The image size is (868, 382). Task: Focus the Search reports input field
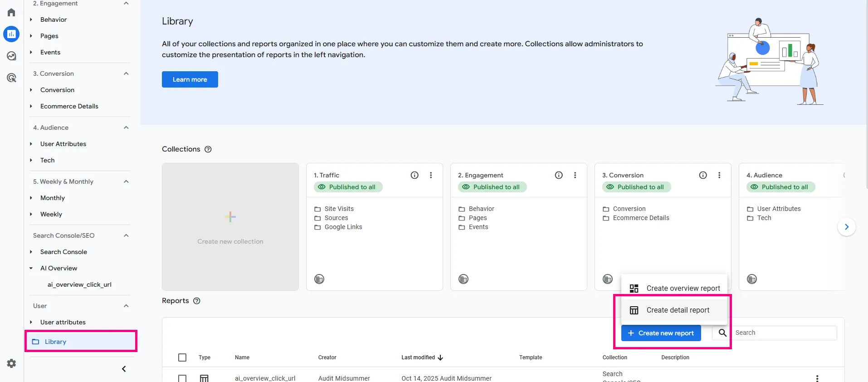[784, 333]
